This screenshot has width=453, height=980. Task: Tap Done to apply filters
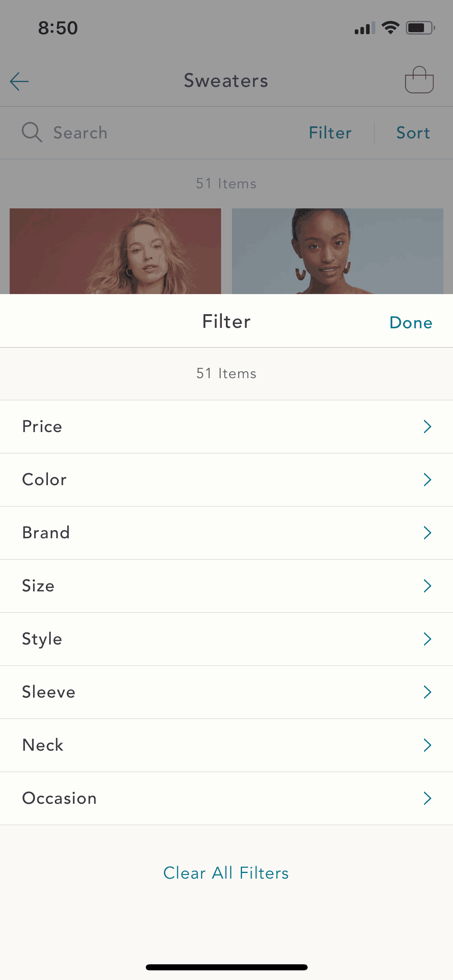click(410, 322)
